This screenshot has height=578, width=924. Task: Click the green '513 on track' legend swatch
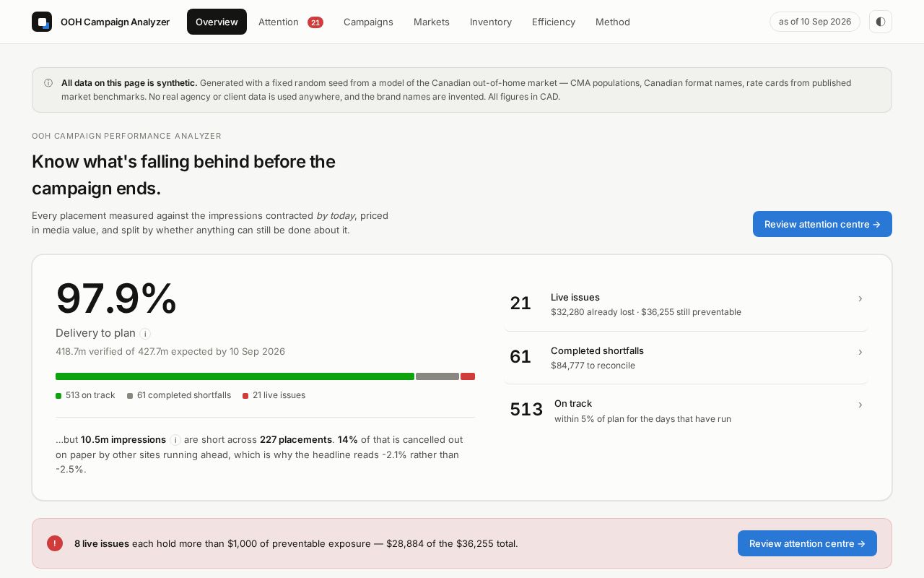[58, 396]
